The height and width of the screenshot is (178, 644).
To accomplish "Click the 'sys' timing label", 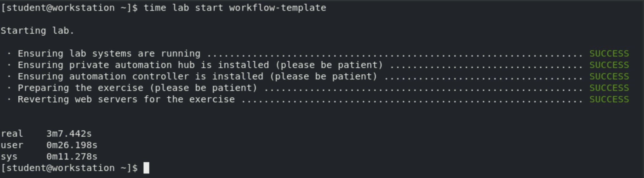I will (9, 156).
